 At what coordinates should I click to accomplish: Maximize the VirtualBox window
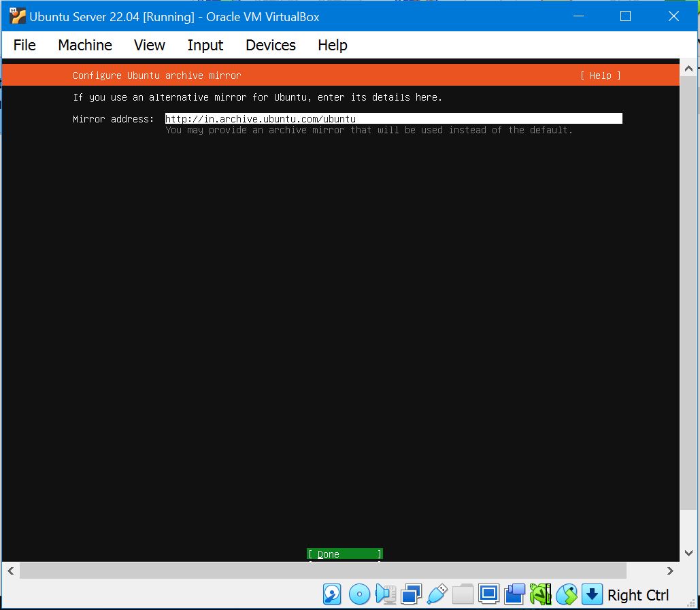(x=625, y=16)
